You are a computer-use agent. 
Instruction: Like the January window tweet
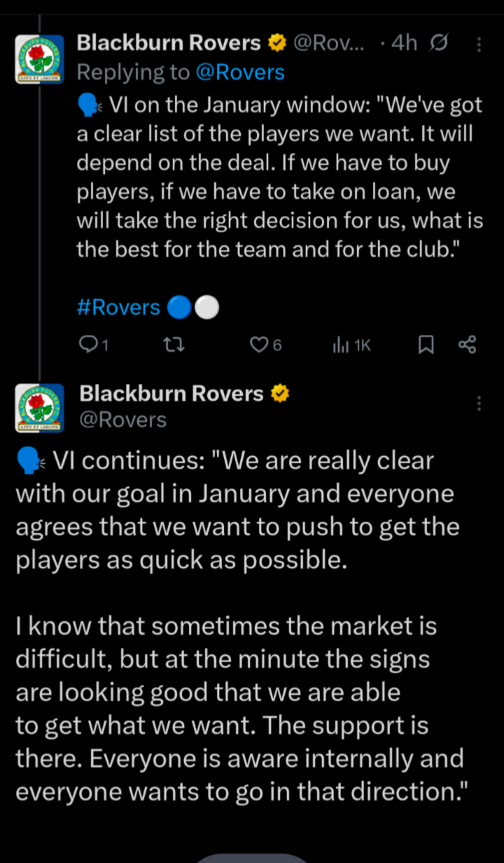click(258, 345)
